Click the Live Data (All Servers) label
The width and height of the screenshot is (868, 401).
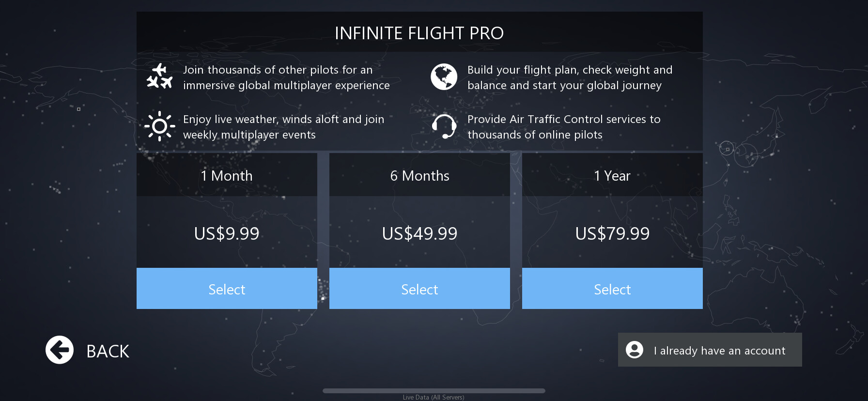(x=434, y=398)
